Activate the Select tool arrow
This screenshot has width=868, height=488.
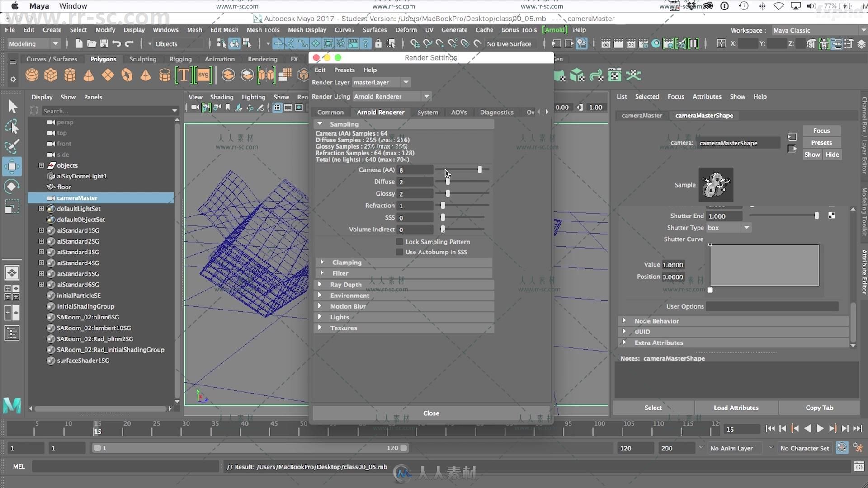pos(12,107)
